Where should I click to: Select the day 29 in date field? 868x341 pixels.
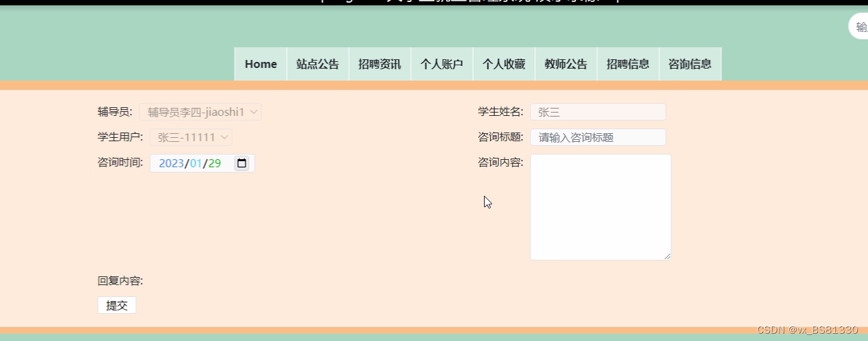coord(215,163)
